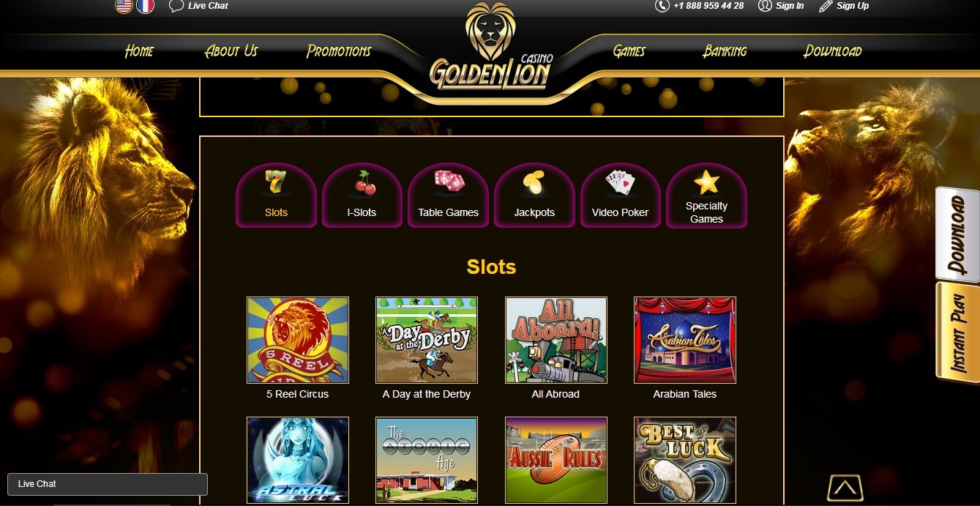Select the French flag language icon
The image size is (980, 506).
pos(146,6)
